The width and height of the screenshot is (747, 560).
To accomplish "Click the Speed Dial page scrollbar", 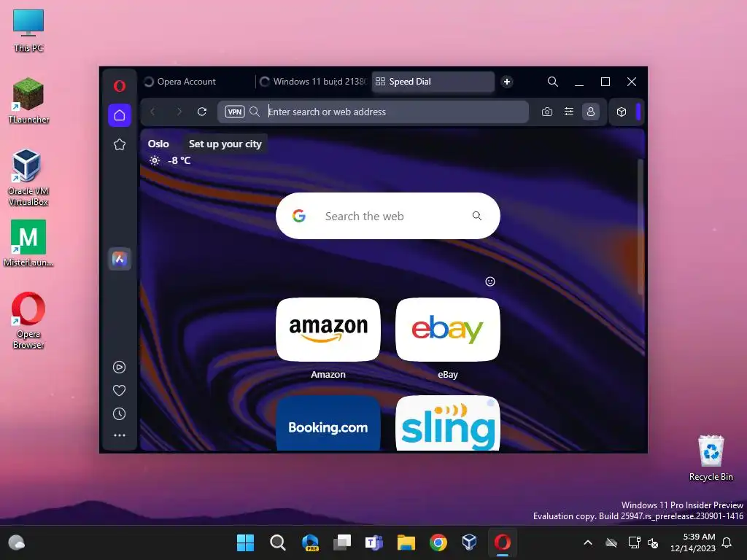I will [640, 227].
